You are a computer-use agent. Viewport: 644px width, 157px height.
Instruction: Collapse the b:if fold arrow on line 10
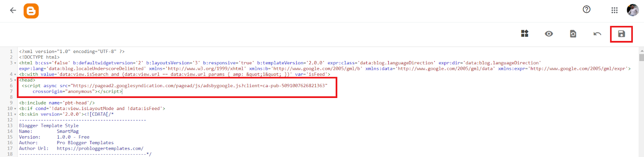[15, 109]
